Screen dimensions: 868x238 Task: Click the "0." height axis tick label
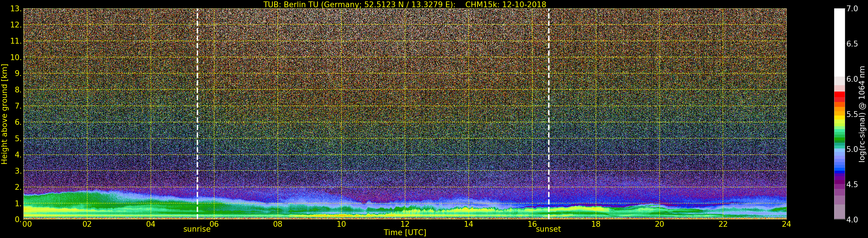pyautogui.click(x=18, y=220)
